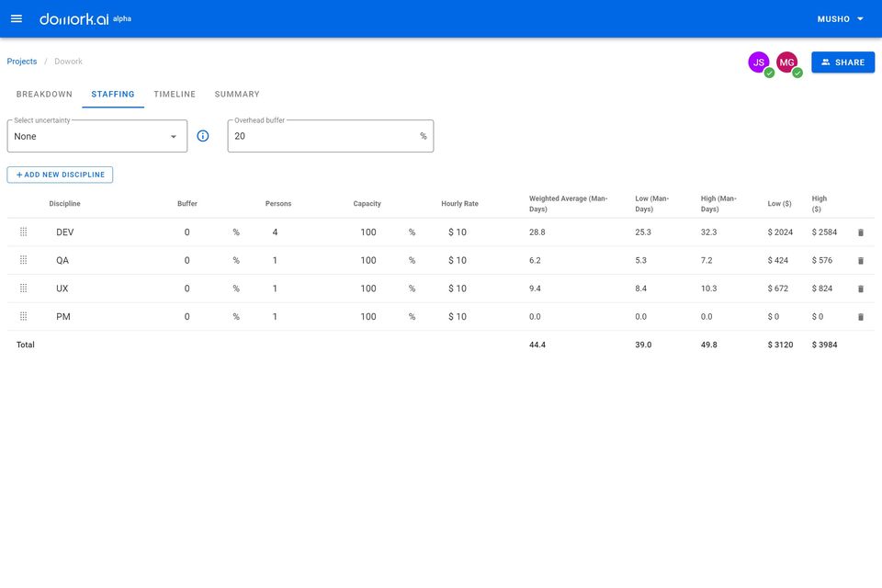The width and height of the screenshot is (882, 588).
Task: Open the Select uncertainty dropdown
Action: (x=97, y=136)
